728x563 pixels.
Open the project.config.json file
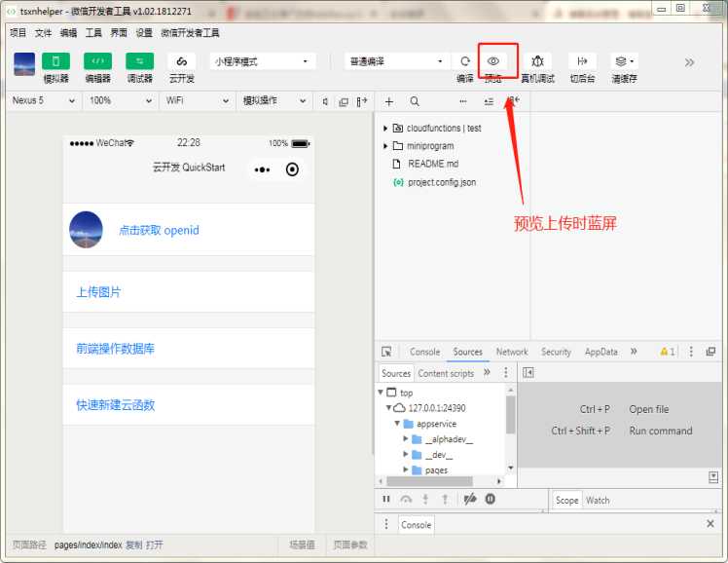click(x=442, y=182)
